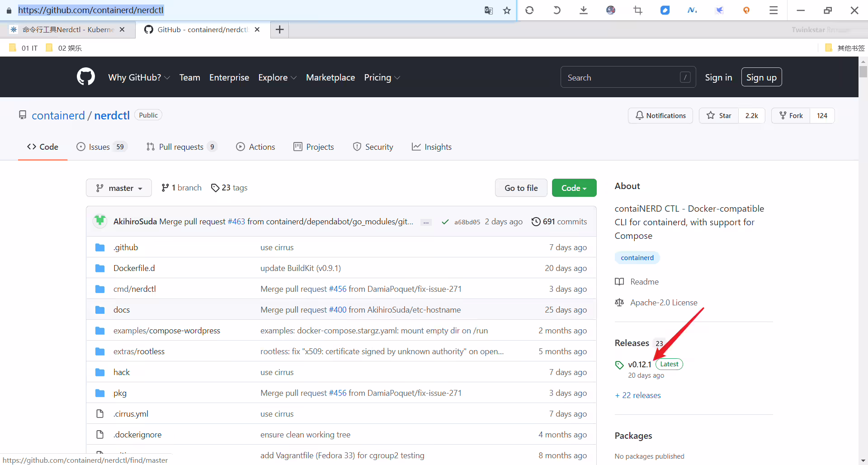Click the translate page icon in address bar

click(x=488, y=10)
